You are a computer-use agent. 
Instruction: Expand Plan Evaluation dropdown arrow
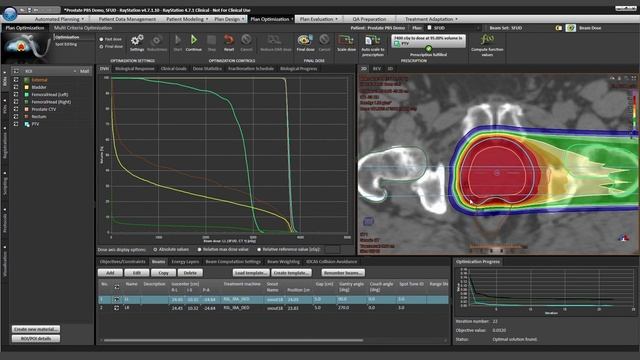pyautogui.click(x=337, y=19)
